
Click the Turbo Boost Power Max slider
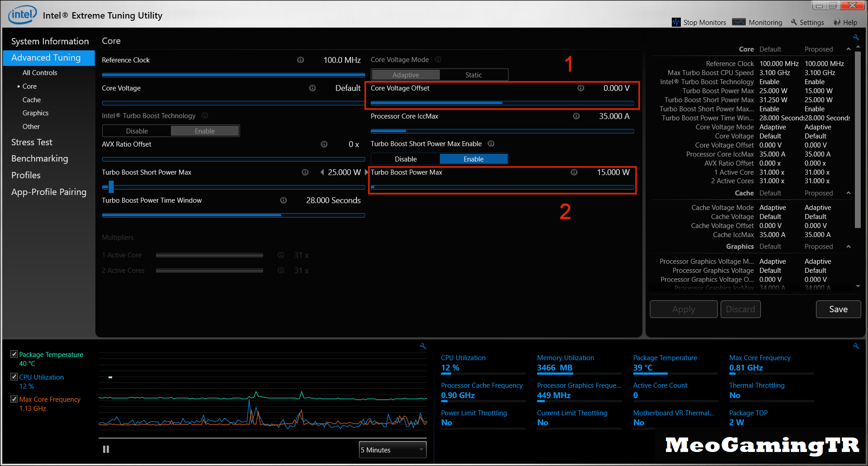[502, 187]
